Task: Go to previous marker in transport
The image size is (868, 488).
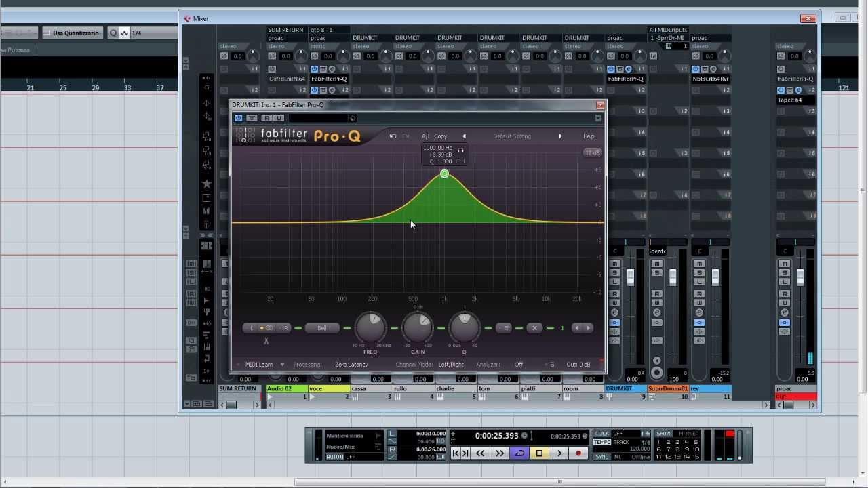Action: 456,453
